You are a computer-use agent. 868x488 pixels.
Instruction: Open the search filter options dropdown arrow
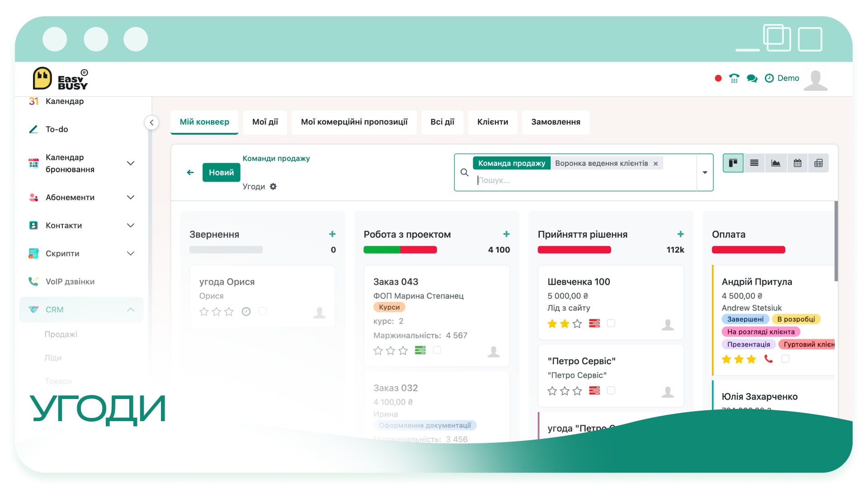[x=705, y=173]
